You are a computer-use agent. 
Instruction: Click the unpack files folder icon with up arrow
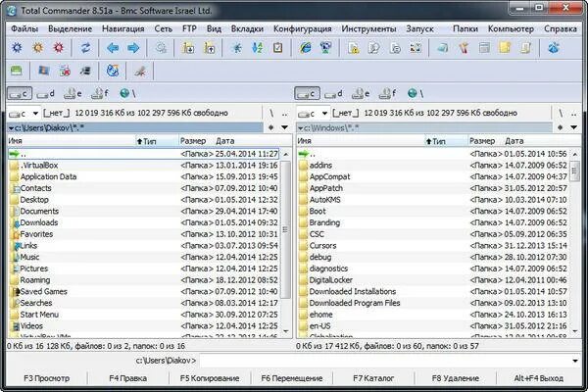pos(209,48)
